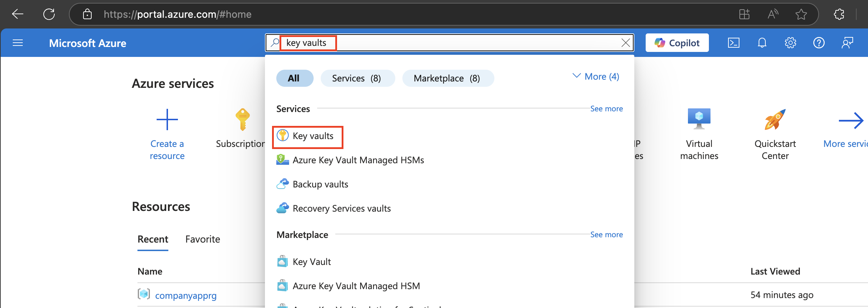Viewport: 868px width, 308px height.
Task: Select the All filter pill
Action: pos(295,78)
